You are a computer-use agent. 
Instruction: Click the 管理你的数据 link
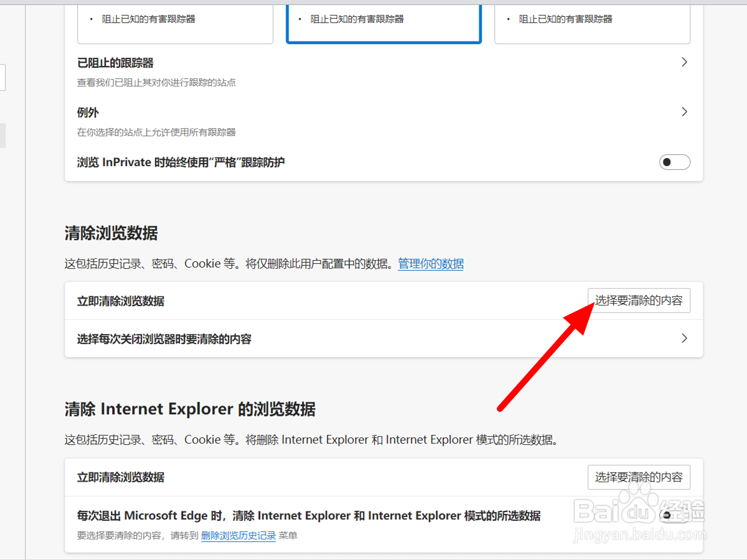pyautogui.click(x=431, y=264)
